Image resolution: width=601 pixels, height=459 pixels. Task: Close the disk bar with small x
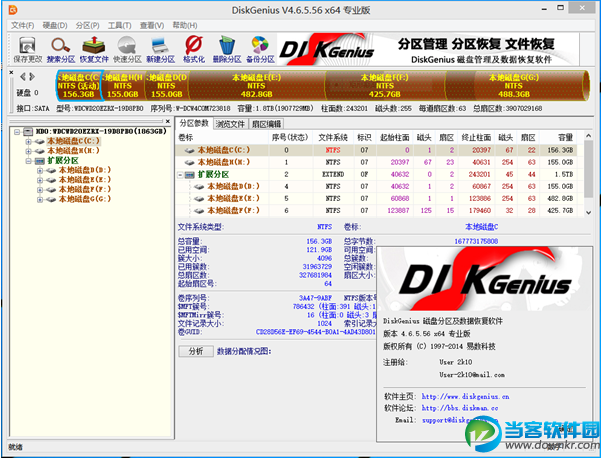pos(11,72)
